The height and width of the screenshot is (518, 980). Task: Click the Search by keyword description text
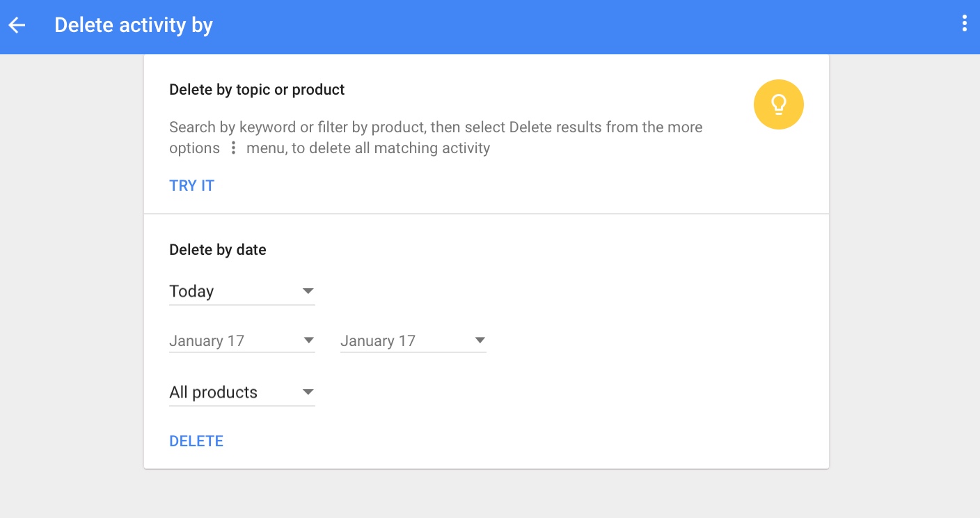(x=436, y=138)
